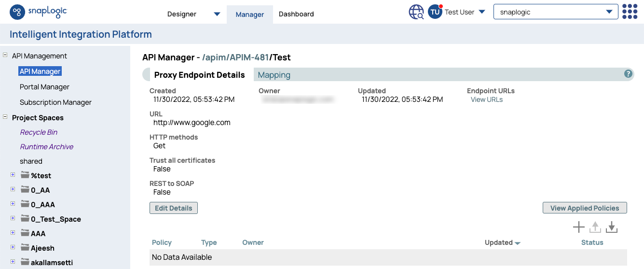Expand the Ajeesh project space

pos(13,247)
